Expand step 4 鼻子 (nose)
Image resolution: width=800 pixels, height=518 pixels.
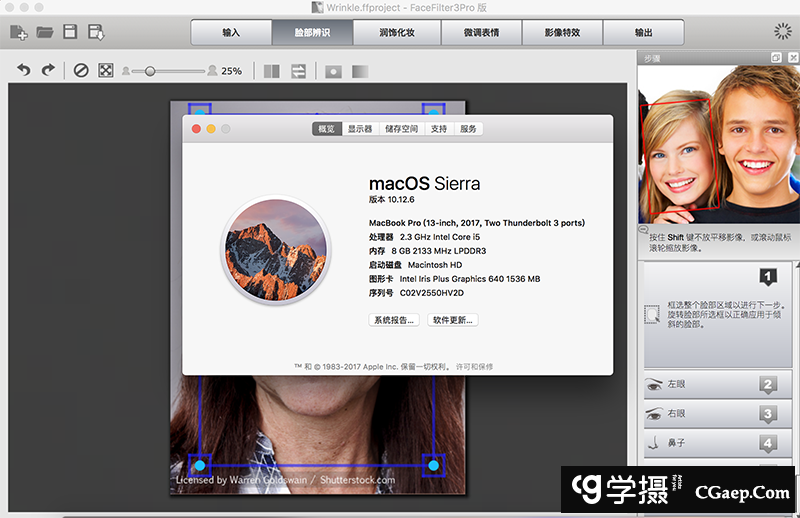(x=710, y=442)
